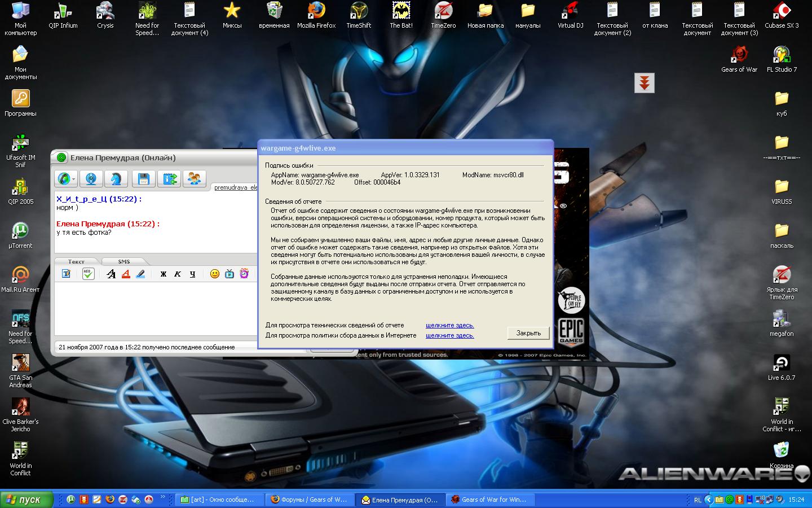Toggle italic К formatting
Viewport: 812px width, 508px height.
178,274
